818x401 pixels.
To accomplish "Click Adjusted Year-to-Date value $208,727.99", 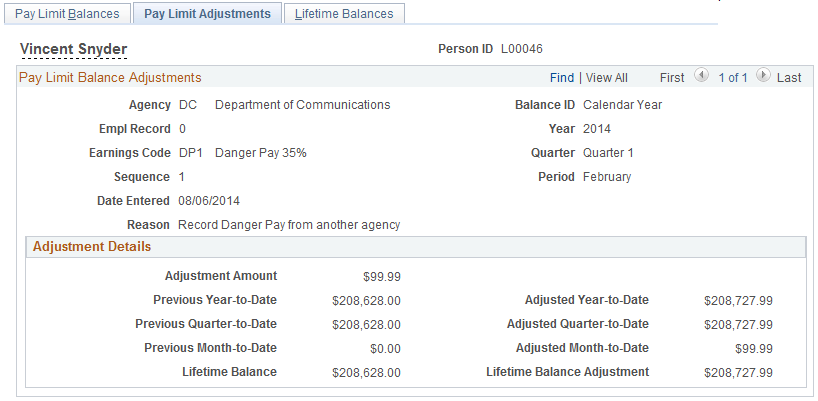I will click(738, 301).
